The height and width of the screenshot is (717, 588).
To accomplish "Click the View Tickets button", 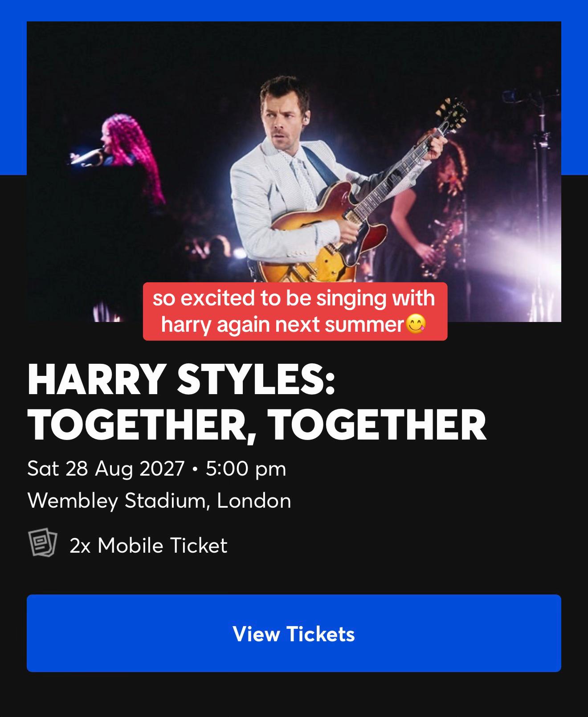I will (x=294, y=633).
